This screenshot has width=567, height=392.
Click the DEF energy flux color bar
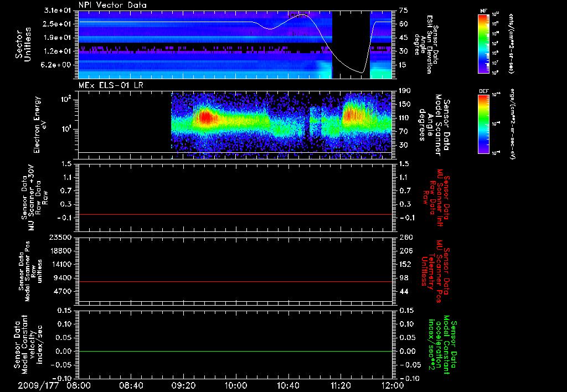(x=484, y=124)
